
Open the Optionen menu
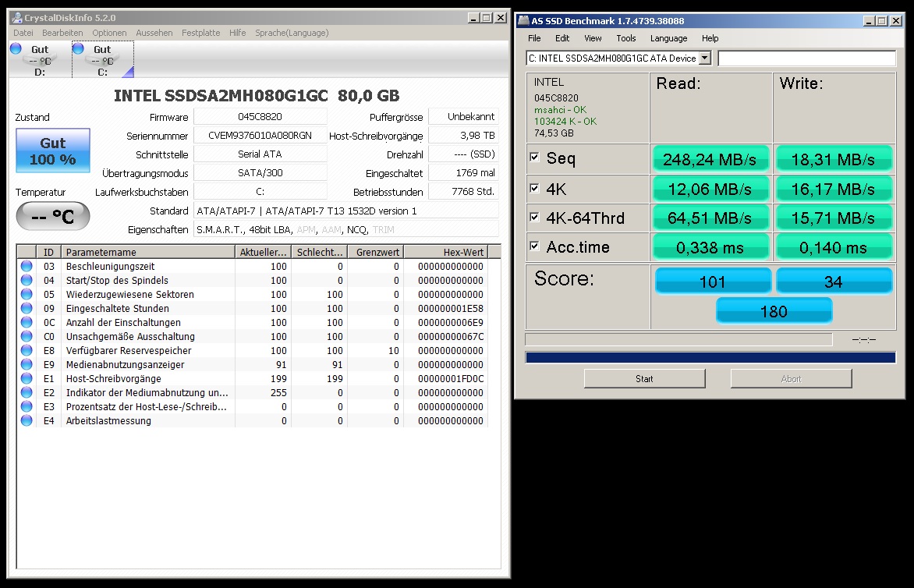(109, 33)
